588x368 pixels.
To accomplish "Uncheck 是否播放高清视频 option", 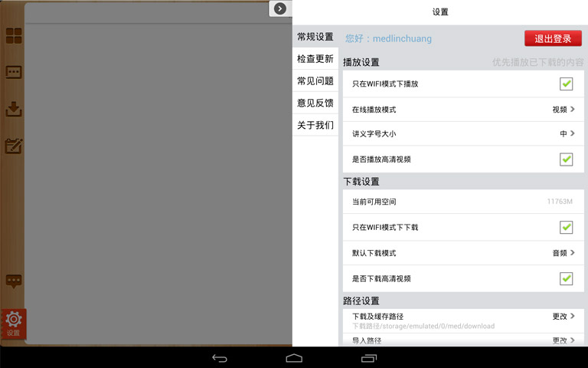I will 566,159.
